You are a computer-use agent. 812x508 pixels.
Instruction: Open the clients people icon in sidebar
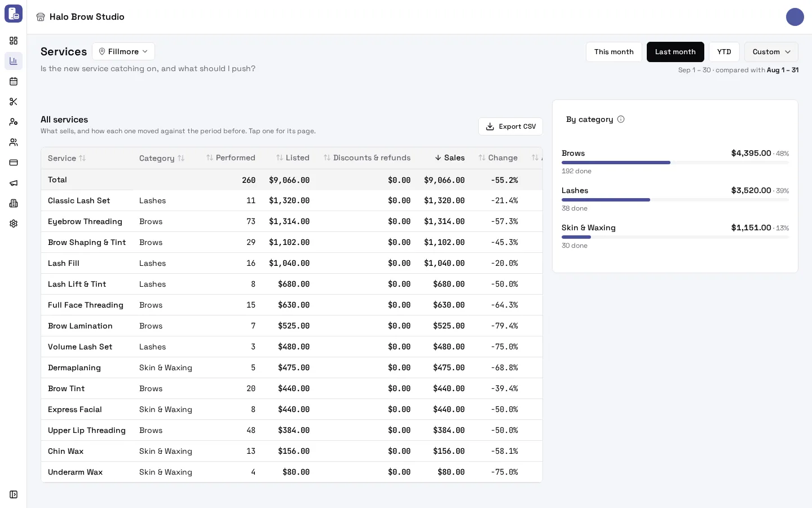14,142
